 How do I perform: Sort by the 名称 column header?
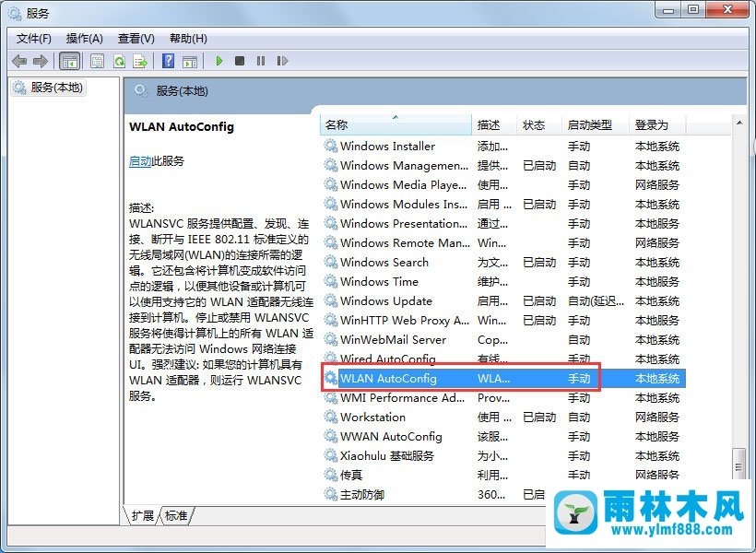(x=396, y=124)
